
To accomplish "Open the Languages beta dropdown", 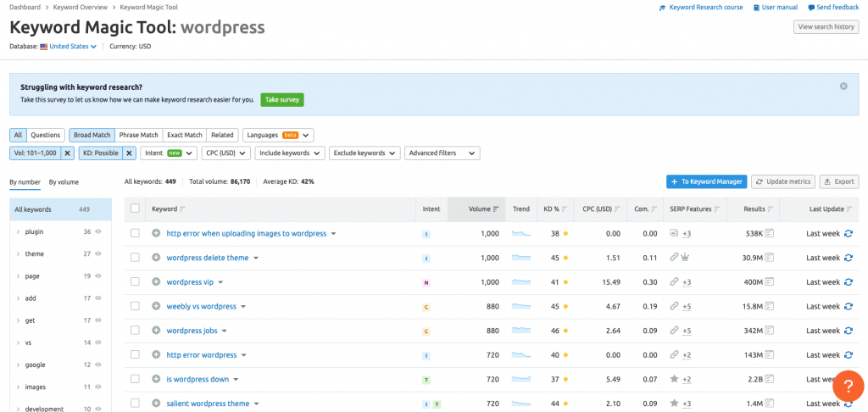I will click(x=278, y=135).
